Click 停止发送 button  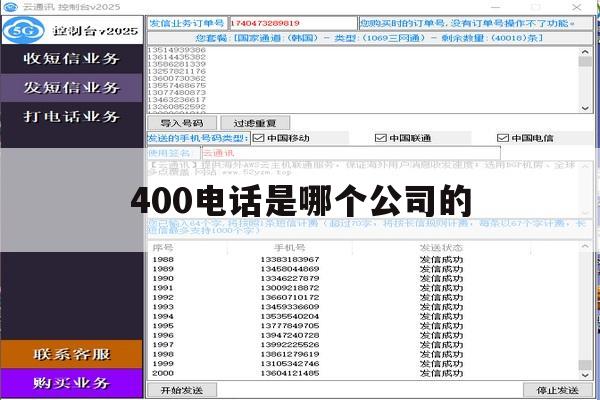[558, 390]
